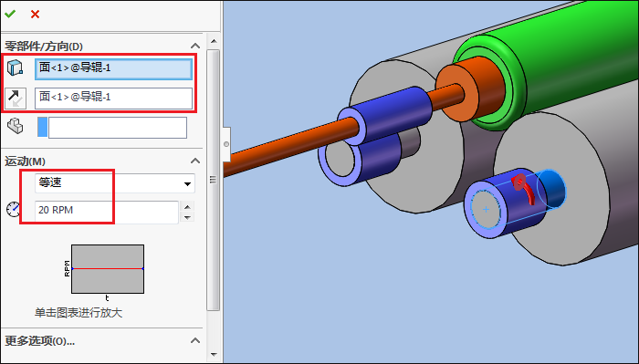Screen dimensions: 639x364
Task: Click the motor speed clock icon
Action: point(13,209)
